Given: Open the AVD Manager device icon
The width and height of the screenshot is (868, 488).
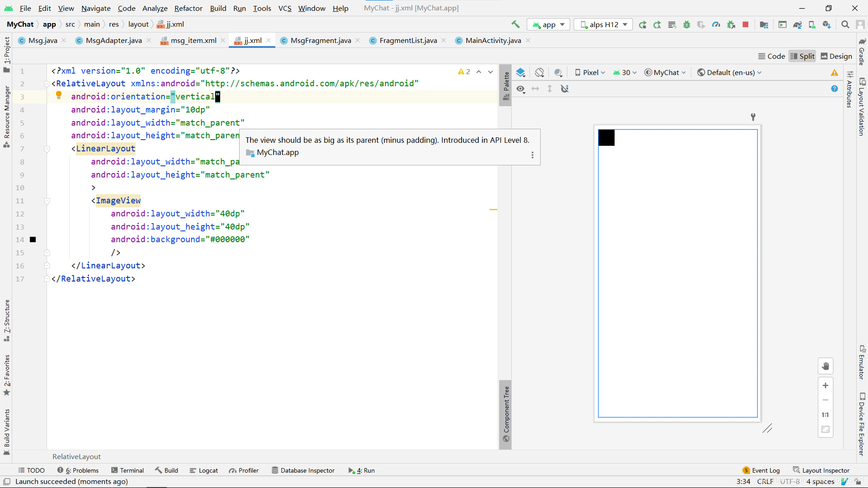Looking at the screenshot, I should (812, 24).
